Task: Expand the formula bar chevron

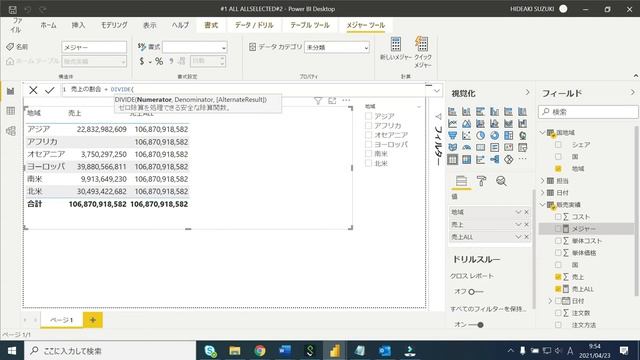Action: click(437, 90)
